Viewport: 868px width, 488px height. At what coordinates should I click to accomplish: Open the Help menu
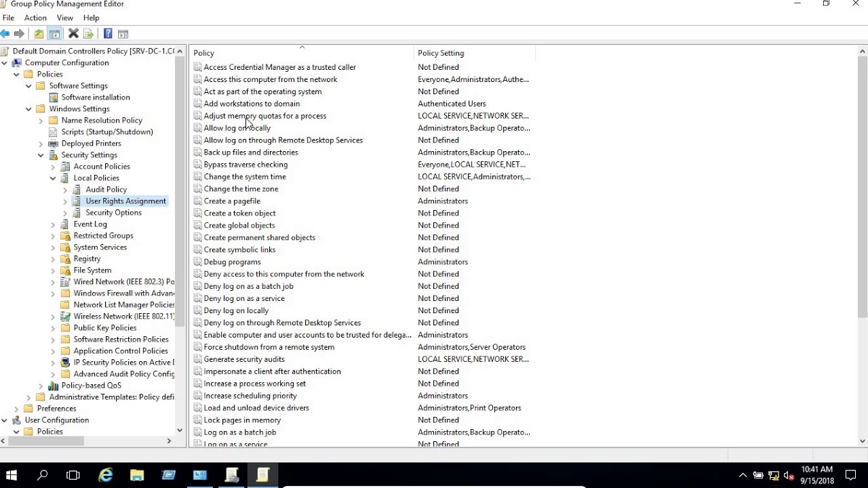point(91,18)
